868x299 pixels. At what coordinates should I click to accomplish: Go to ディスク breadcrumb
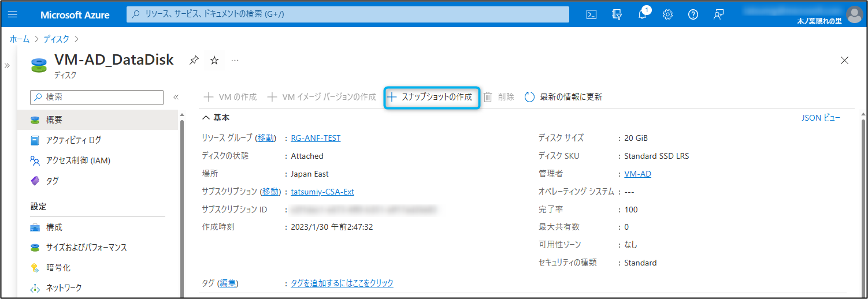pos(57,39)
